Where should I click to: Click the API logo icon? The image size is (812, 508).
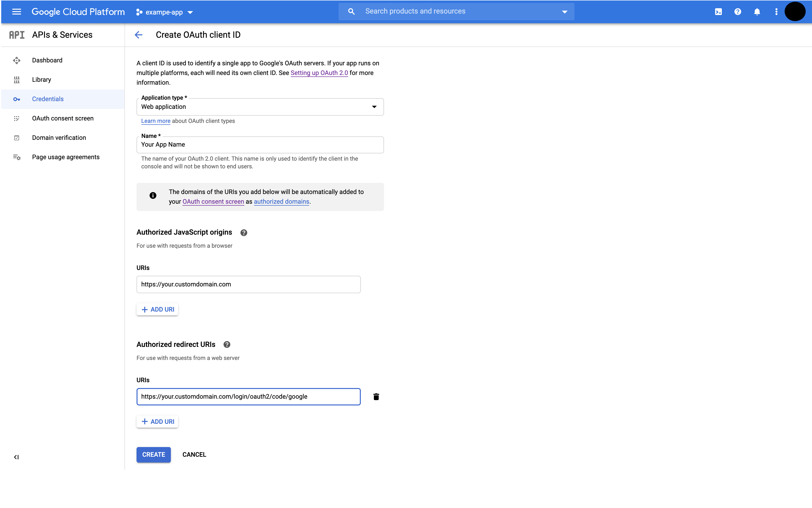17,35
